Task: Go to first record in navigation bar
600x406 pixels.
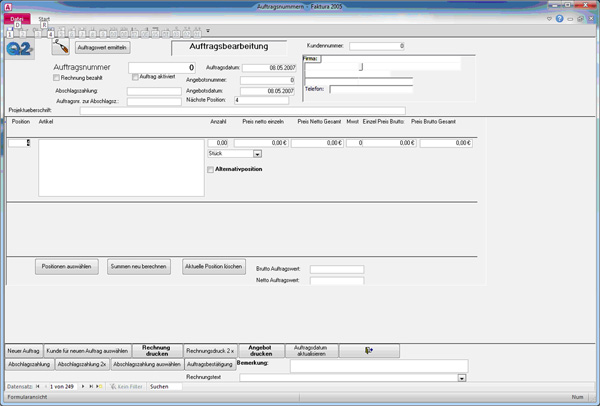Action: pyautogui.click(x=38, y=386)
